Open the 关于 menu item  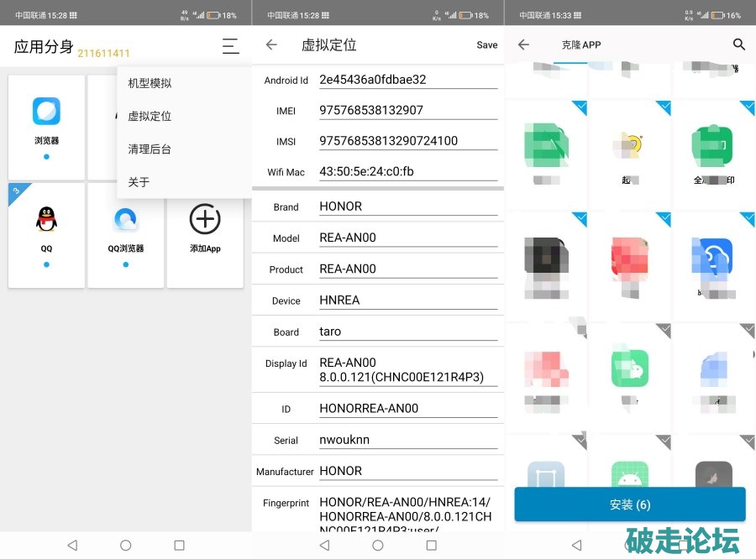click(x=139, y=181)
